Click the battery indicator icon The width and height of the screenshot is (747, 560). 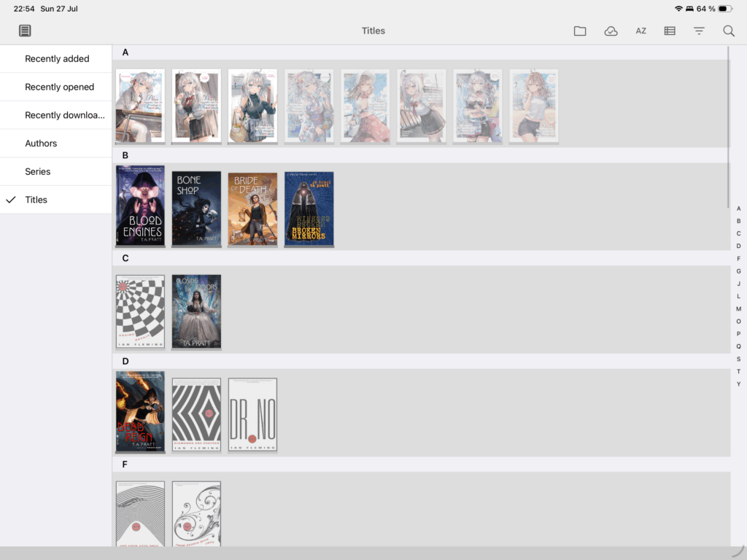tap(726, 9)
